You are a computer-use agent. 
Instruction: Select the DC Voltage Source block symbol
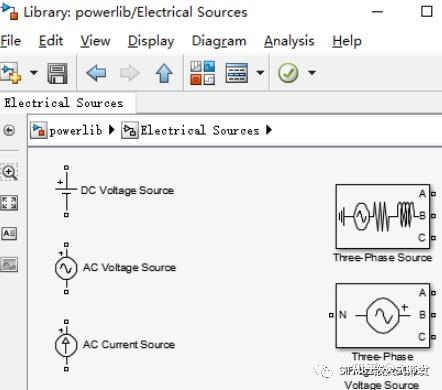[66, 191]
